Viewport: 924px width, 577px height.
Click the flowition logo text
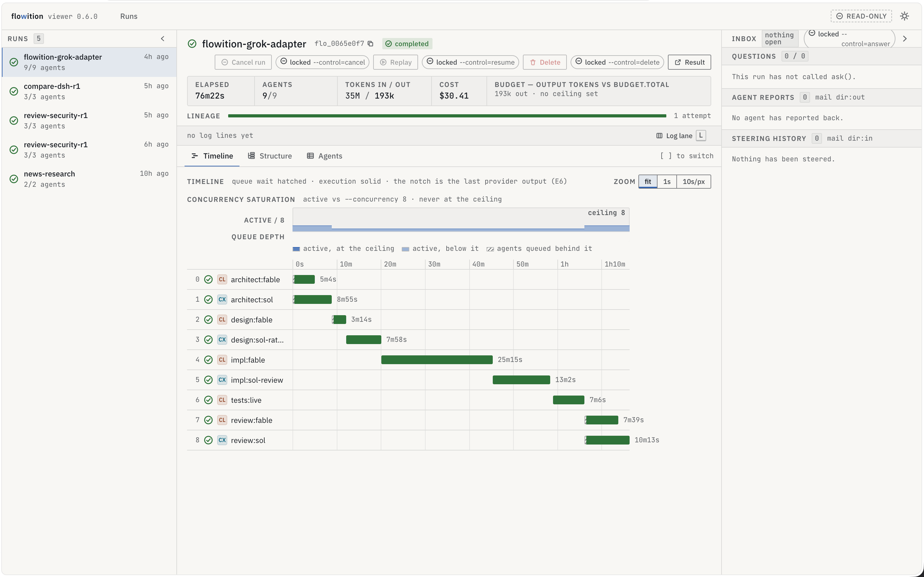(x=27, y=16)
